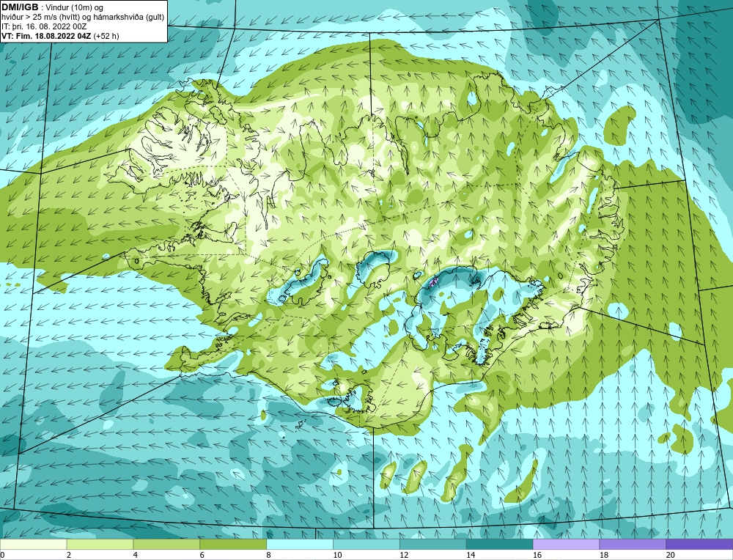733x560 pixels.
Task: Click the 4–6 m/s green legend swatch
Action: pos(166,544)
